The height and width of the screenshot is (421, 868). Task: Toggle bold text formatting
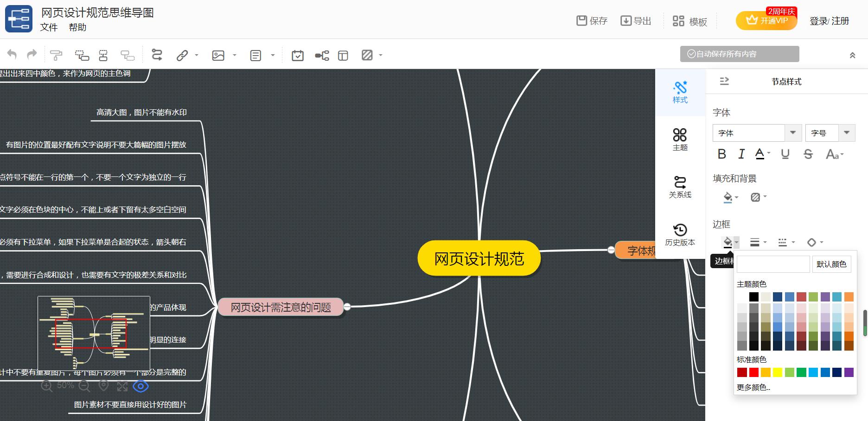pyautogui.click(x=721, y=154)
